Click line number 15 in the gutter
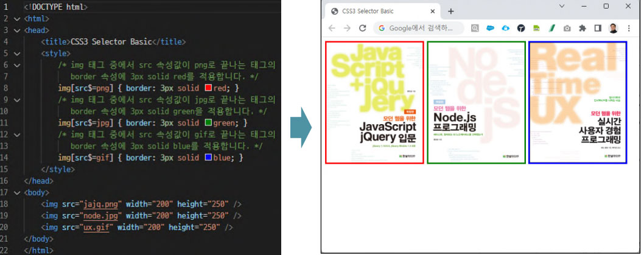 click(5, 169)
